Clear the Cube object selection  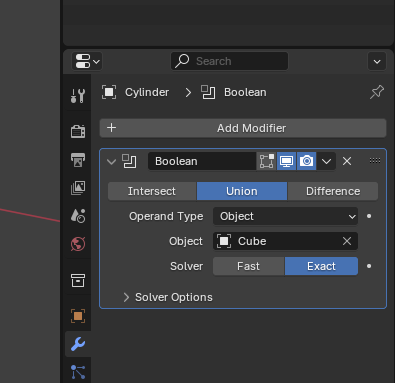(347, 241)
